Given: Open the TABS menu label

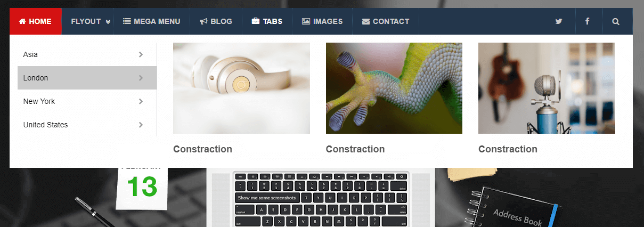Looking at the screenshot, I should pyautogui.click(x=272, y=21).
